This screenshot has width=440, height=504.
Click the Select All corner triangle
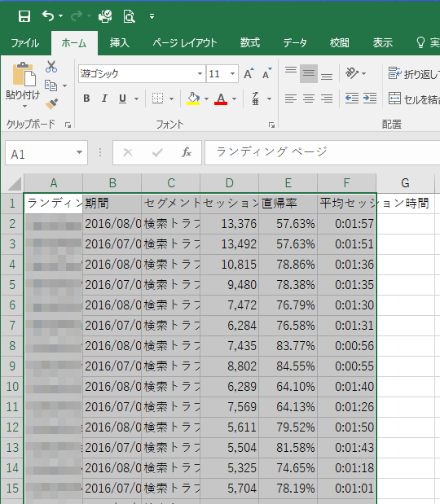15,183
